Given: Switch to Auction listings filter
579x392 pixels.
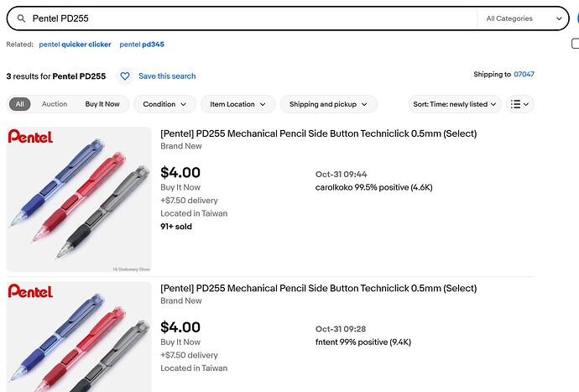Looking at the screenshot, I should [55, 104].
